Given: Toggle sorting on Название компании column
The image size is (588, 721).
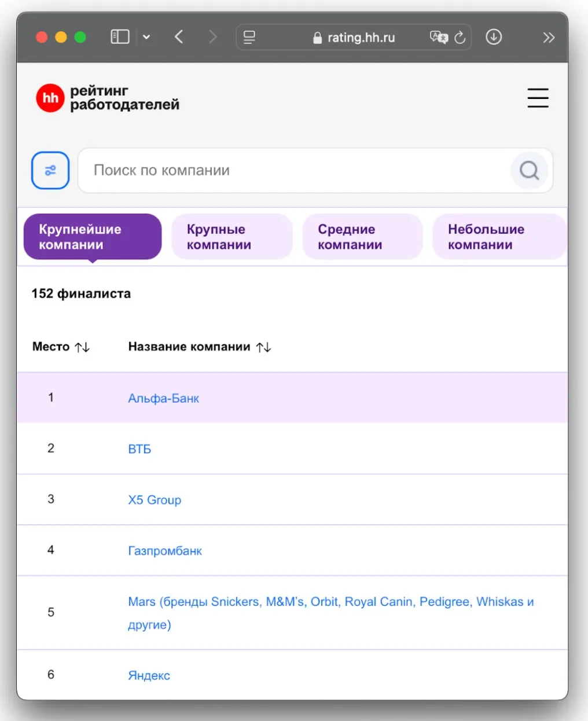Looking at the screenshot, I should [264, 346].
